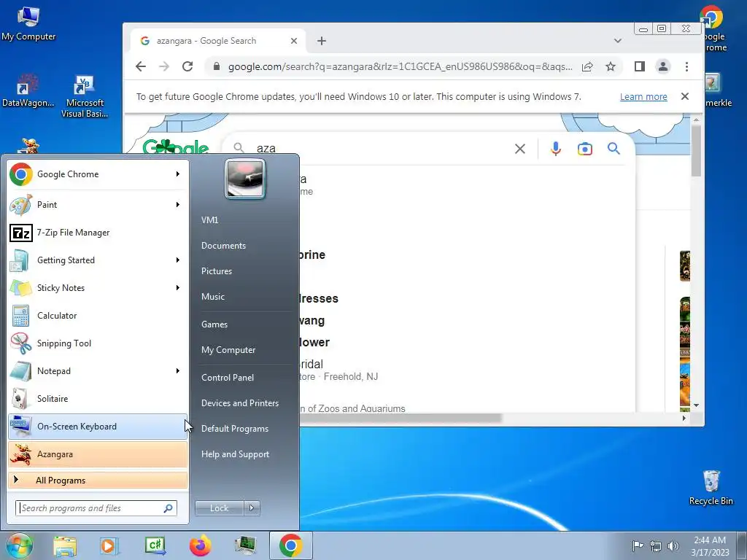
Task: Share this page icon in address bar
Action: click(x=587, y=66)
